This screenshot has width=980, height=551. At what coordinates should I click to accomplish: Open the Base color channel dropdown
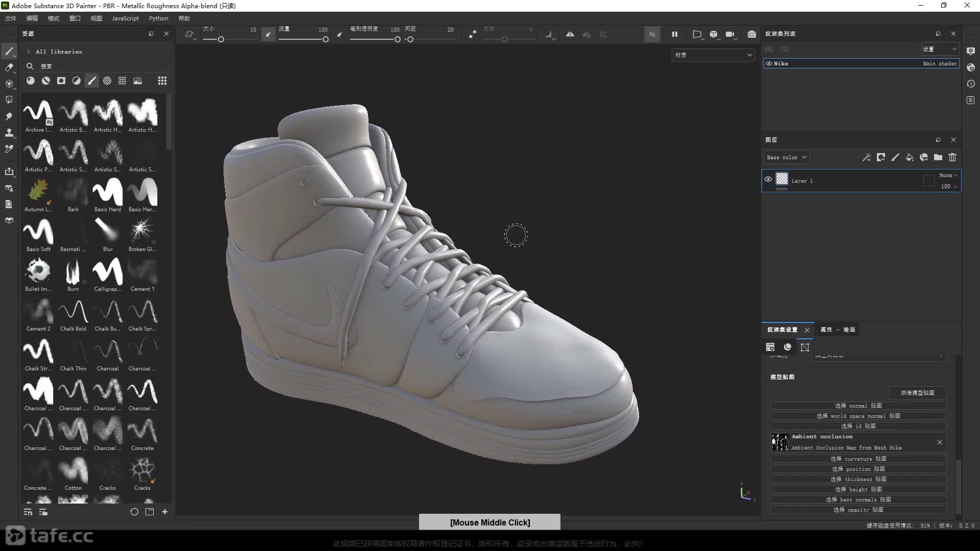(x=786, y=157)
